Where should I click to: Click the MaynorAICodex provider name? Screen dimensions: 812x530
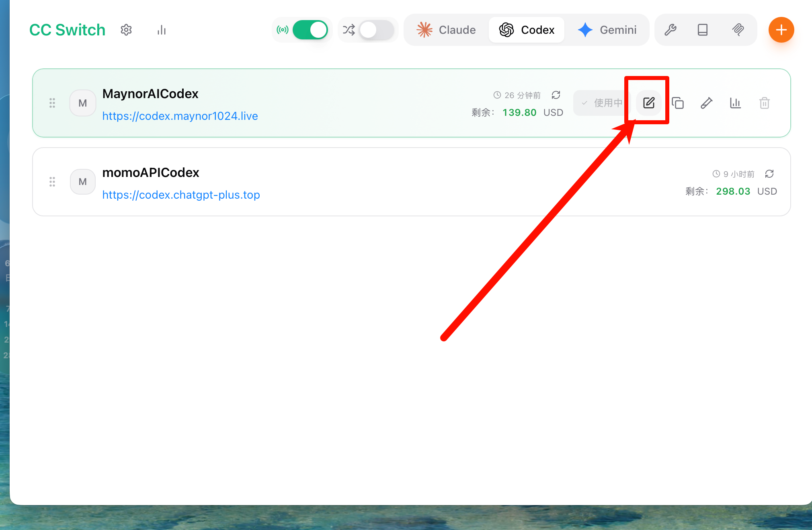(150, 94)
